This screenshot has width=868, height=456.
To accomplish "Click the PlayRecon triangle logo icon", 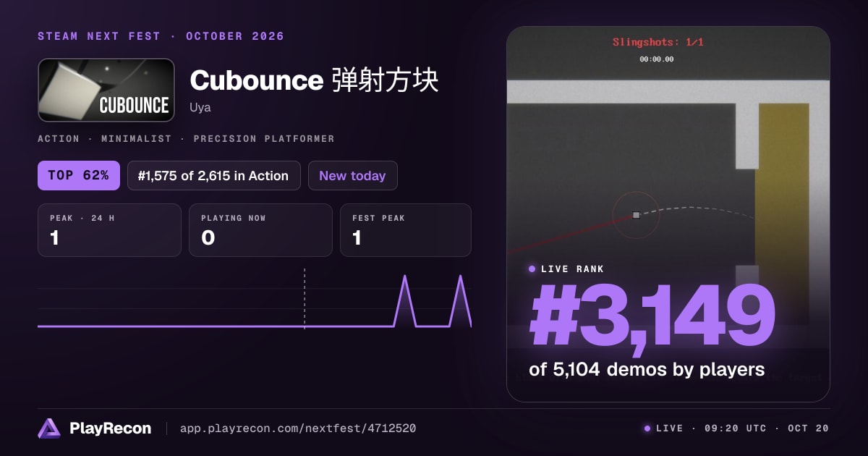I will coord(49,428).
